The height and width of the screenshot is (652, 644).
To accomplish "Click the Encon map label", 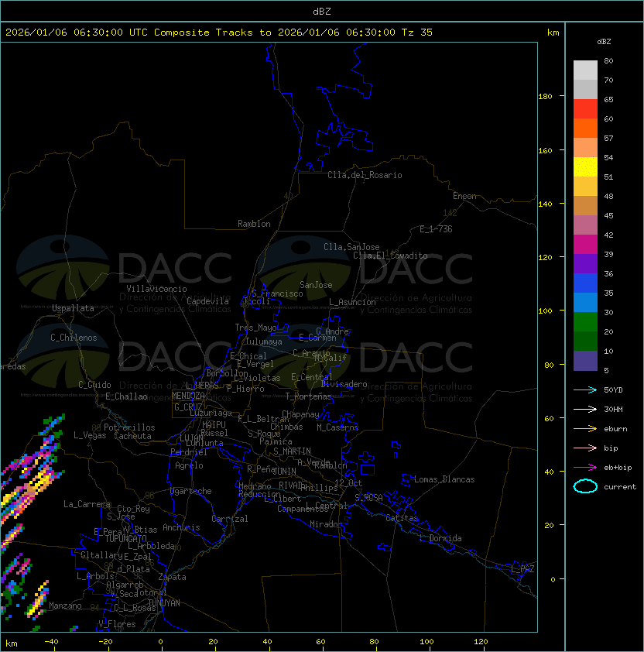I will tap(464, 196).
